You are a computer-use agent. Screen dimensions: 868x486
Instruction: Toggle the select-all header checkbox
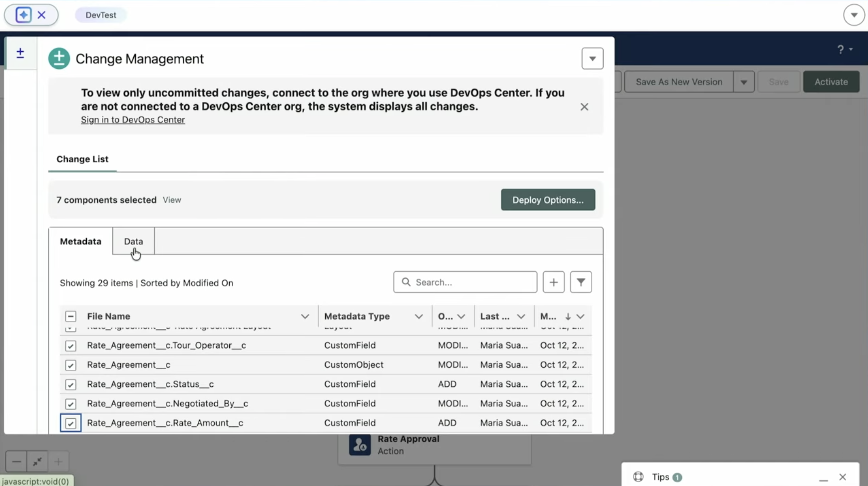71,316
